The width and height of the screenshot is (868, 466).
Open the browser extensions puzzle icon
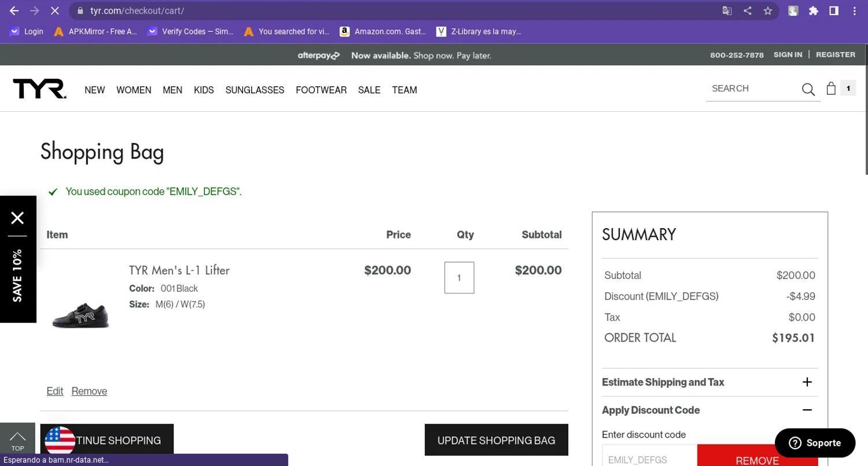click(813, 10)
